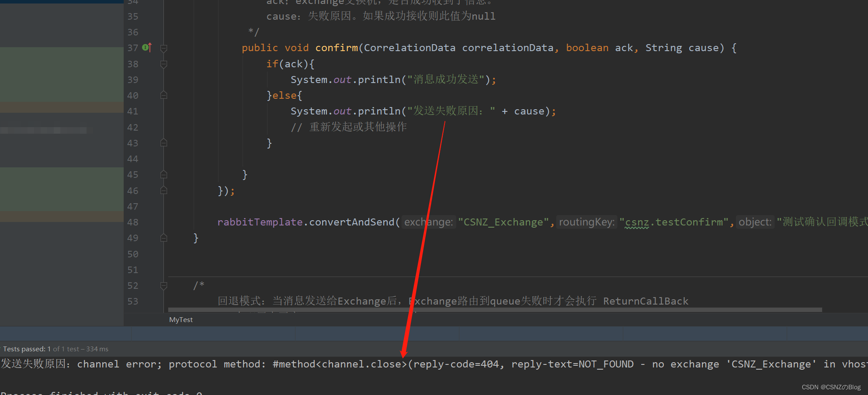Toggle the fold marker at line 40
This screenshot has height=395, width=868.
(x=164, y=95)
